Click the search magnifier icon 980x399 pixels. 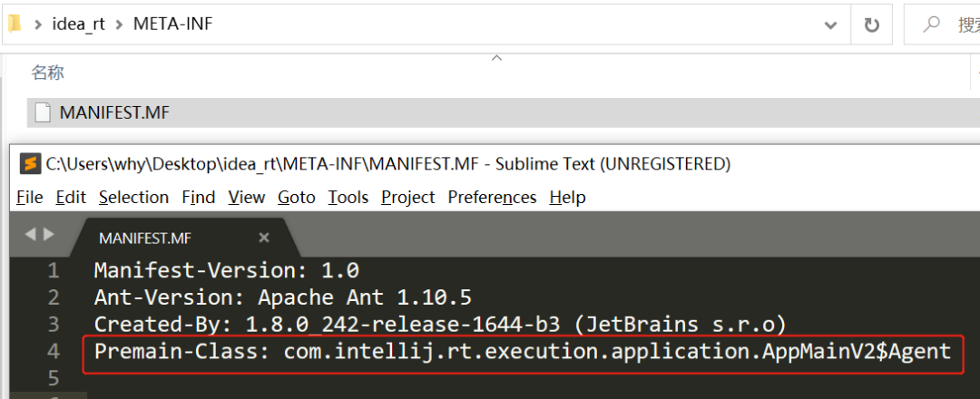pyautogui.click(x=931, y=24)
